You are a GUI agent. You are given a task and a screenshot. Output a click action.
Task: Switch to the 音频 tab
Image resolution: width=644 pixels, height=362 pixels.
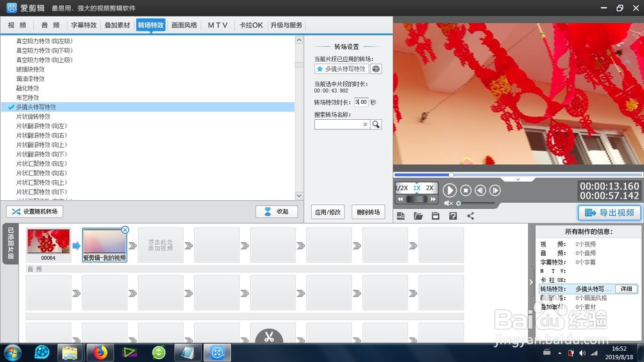tap(50, 25)
